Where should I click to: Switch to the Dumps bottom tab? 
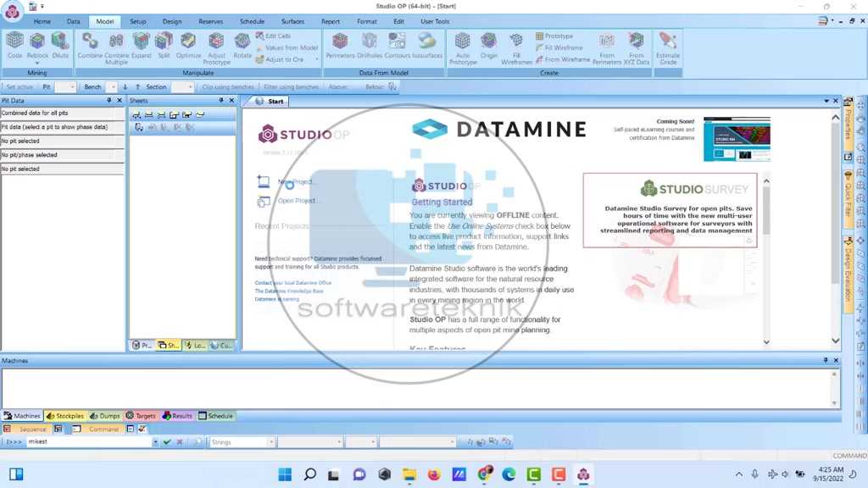(105, 415)
